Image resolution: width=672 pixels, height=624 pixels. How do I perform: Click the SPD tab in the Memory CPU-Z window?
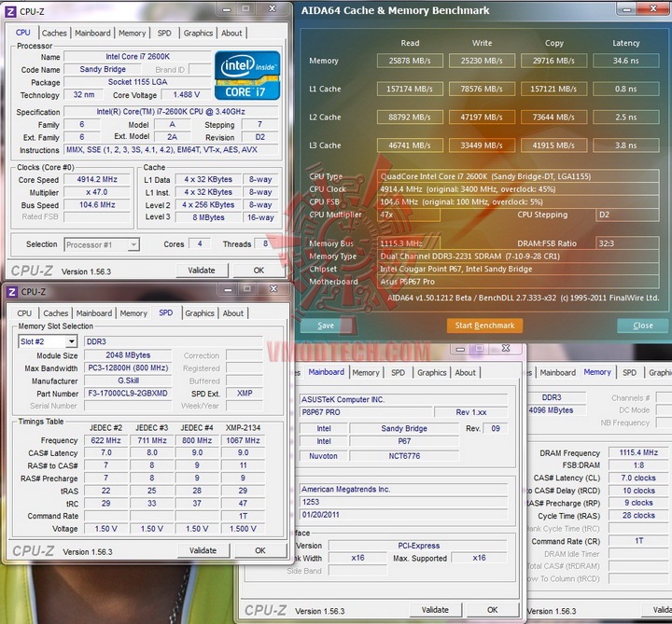pyautogui.click(x=630, y=372)
